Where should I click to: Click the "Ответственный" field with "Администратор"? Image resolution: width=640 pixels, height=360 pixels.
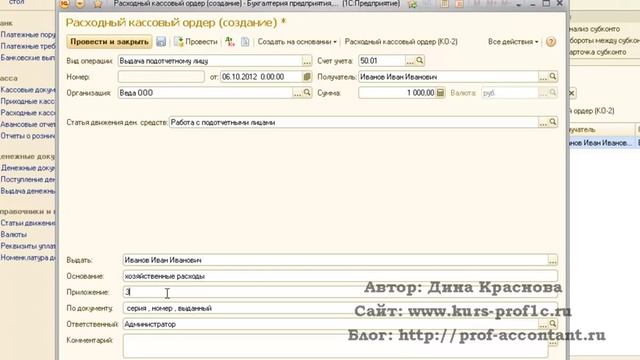click(x=330, y=324)
